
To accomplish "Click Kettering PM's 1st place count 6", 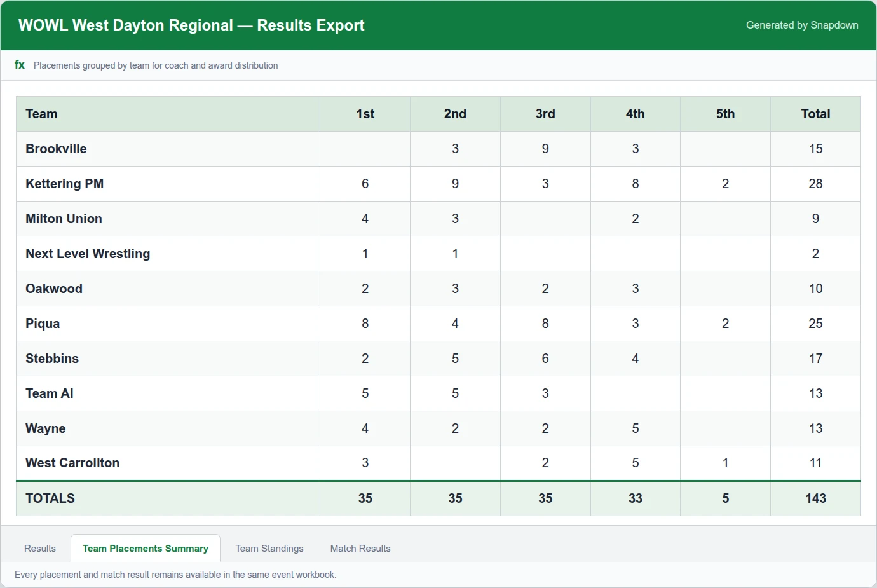I will [x=365, y=184].
